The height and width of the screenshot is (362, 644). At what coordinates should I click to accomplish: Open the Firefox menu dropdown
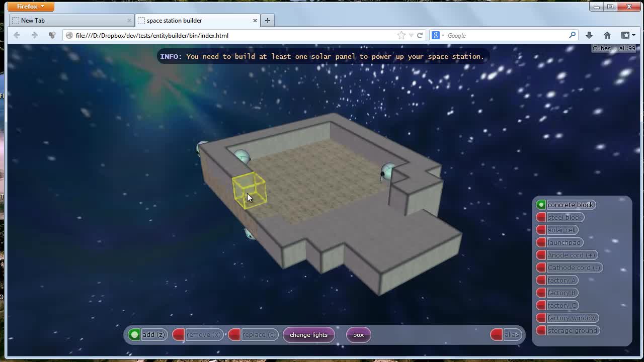(30, 6)
